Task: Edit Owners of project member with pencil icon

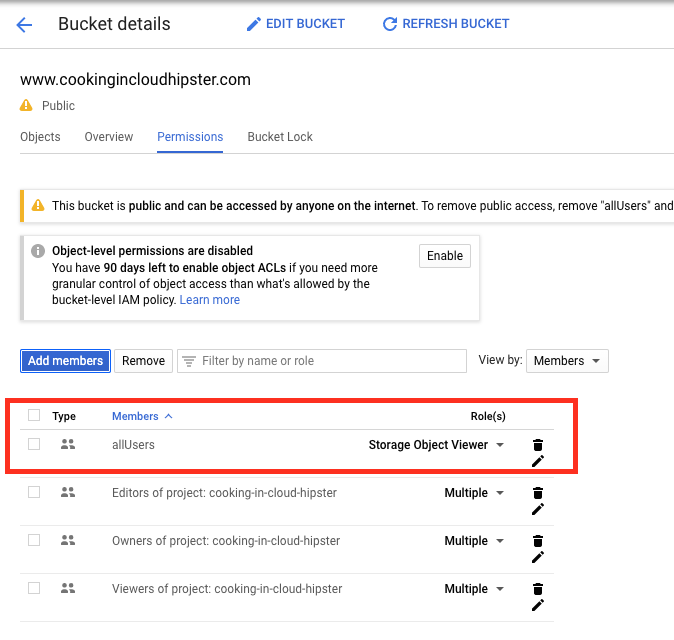Action: pyautogui.click(x=538, y=557)
